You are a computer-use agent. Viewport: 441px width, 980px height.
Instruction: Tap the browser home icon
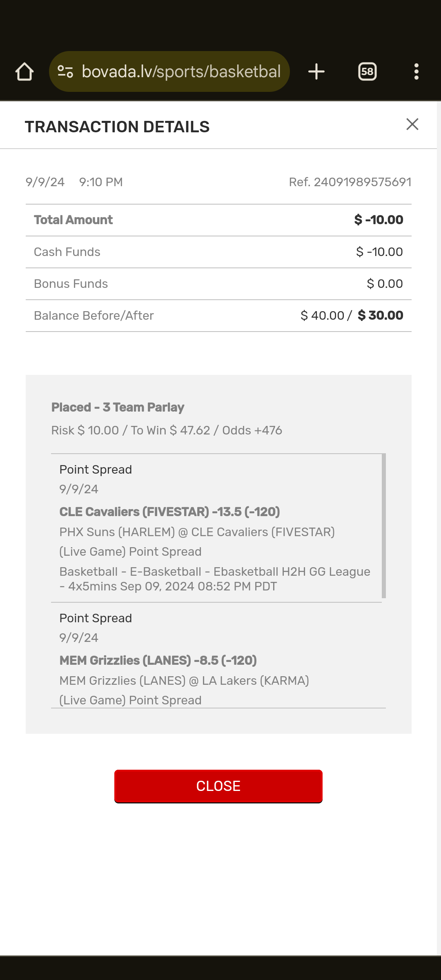pos(24,72)
